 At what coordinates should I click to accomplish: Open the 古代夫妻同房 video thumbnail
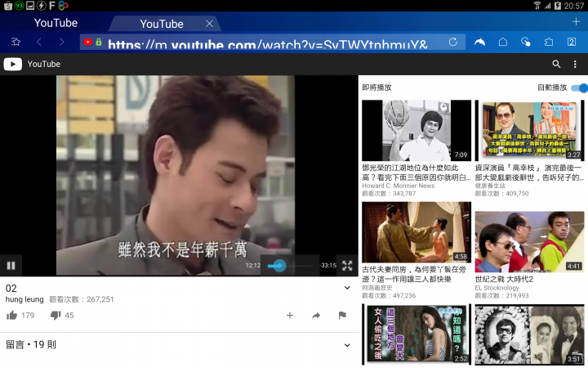tap(416, 232)
